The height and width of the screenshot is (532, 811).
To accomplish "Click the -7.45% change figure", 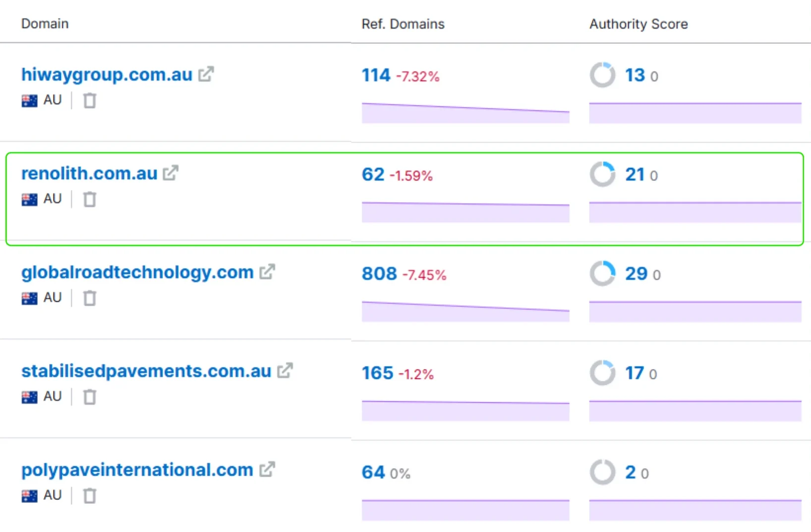I will pos(424,275).
